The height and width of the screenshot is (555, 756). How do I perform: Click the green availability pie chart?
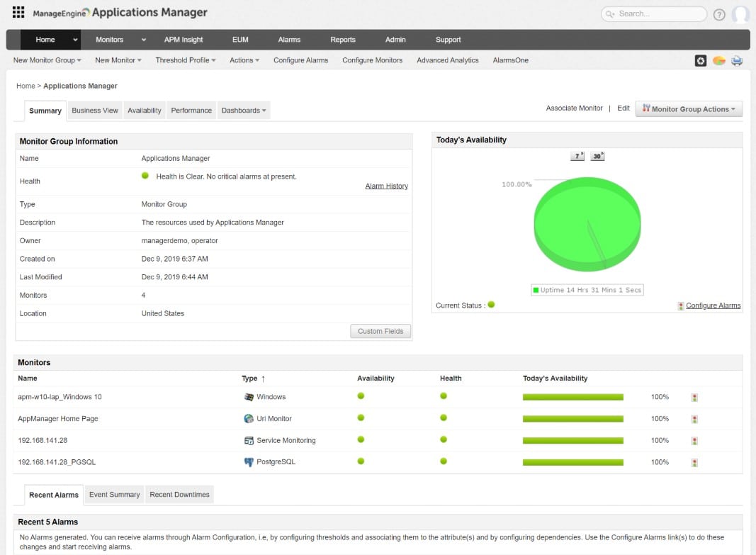(587, 224)
